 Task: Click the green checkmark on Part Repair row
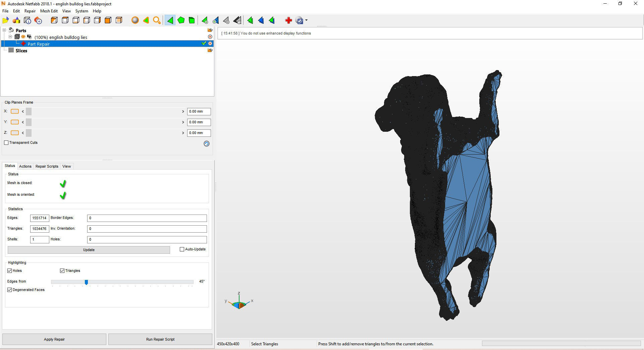point(204,44)
